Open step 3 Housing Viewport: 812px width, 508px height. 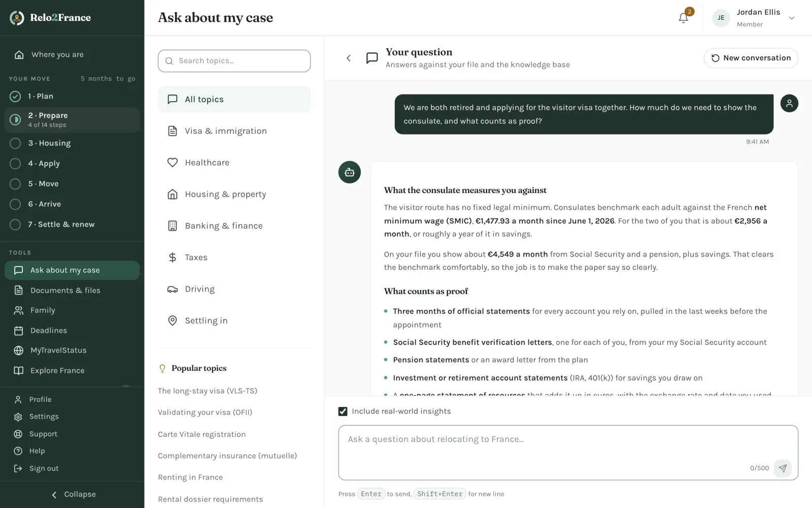(x=72, y=143)
